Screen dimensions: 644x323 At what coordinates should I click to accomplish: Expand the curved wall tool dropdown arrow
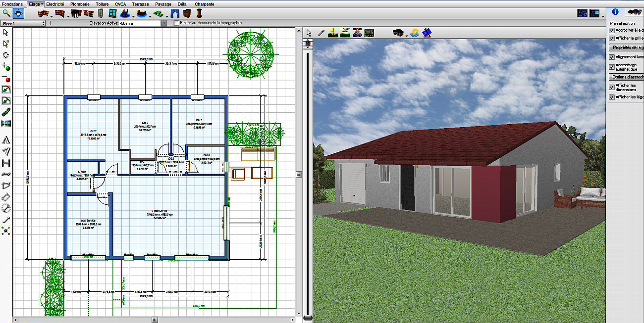click(x=68, y=16)
